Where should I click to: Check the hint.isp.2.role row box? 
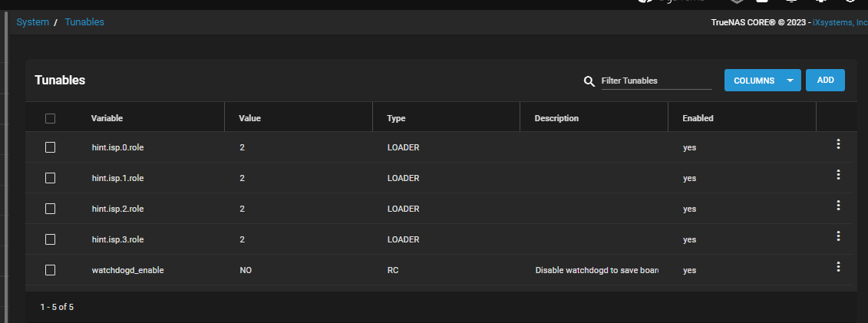(51, 209)
